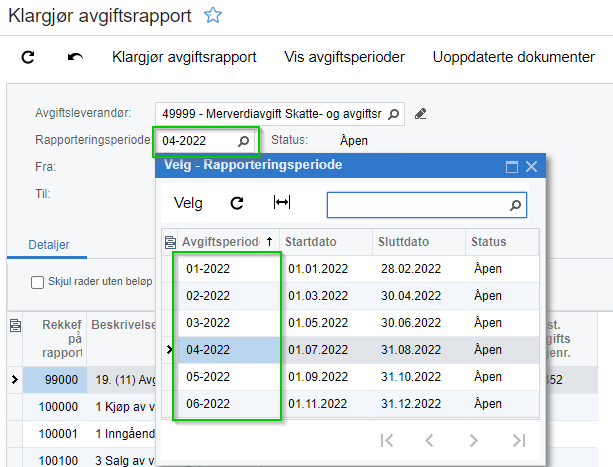
Task: Go to previous page in dialog pager
Action: click(x=429, y=440)
